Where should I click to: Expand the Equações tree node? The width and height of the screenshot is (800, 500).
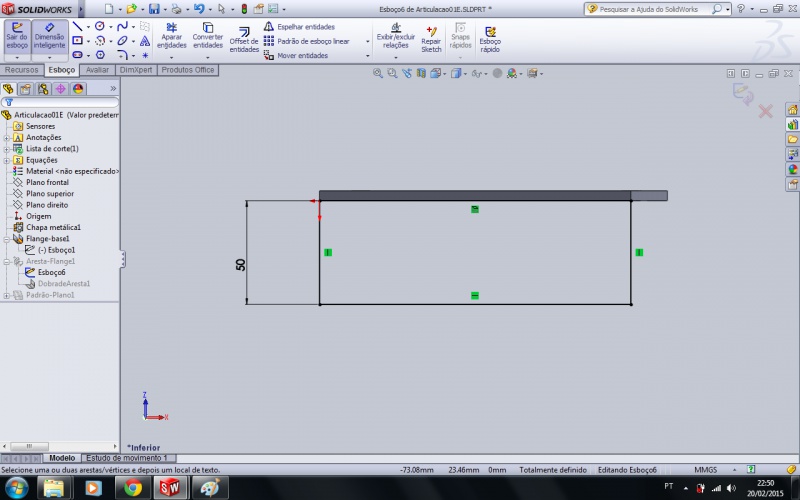pos(7,160)
